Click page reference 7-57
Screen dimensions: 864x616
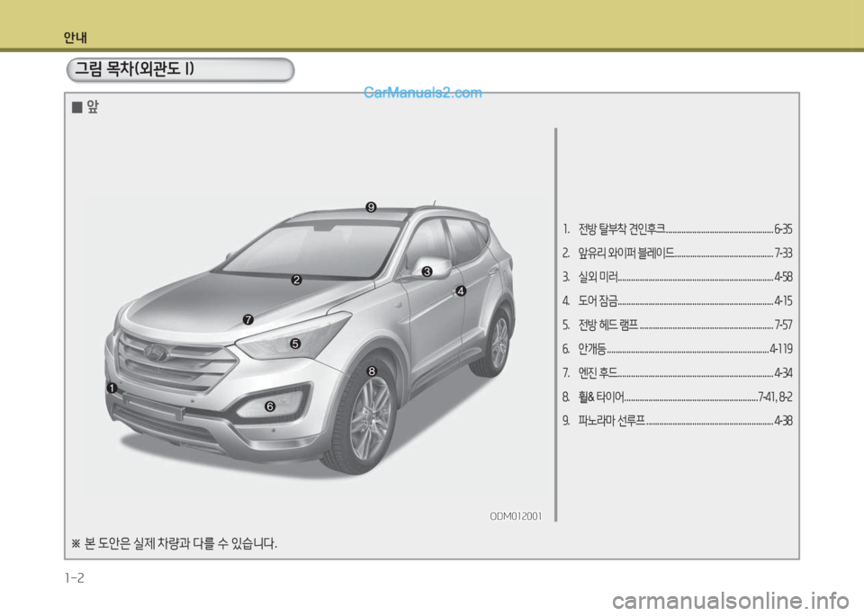tap(784, 325)
